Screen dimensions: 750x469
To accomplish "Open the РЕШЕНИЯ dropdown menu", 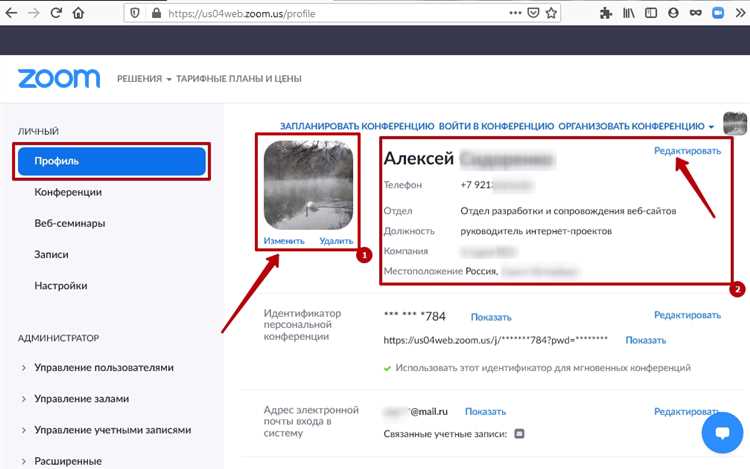I will coord(144,79).
